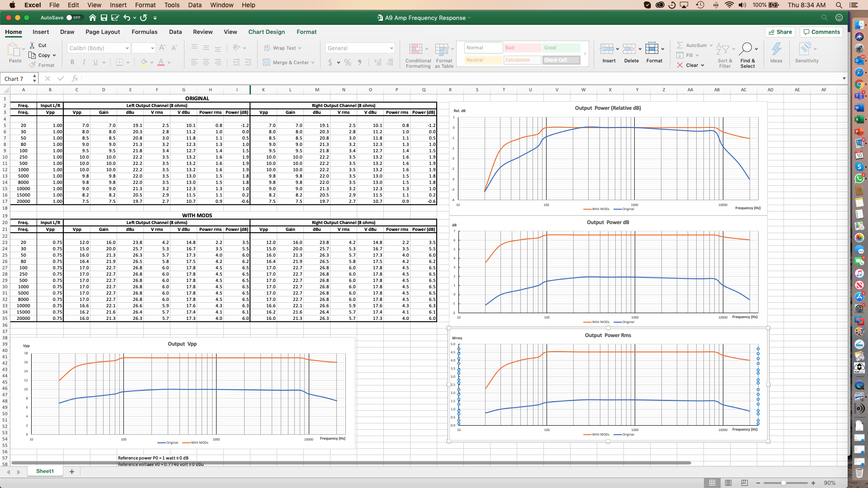
Task: Click the comma style icon
Action: (x=360, y=62)
